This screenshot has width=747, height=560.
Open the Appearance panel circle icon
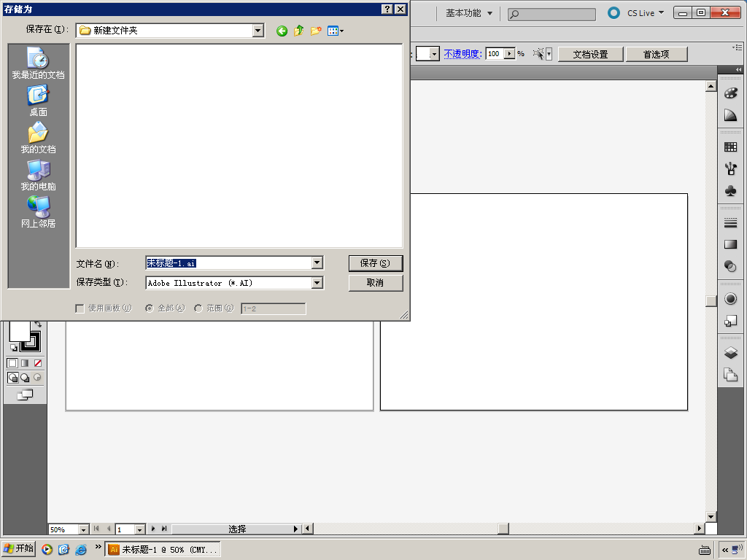coord(730,298)
